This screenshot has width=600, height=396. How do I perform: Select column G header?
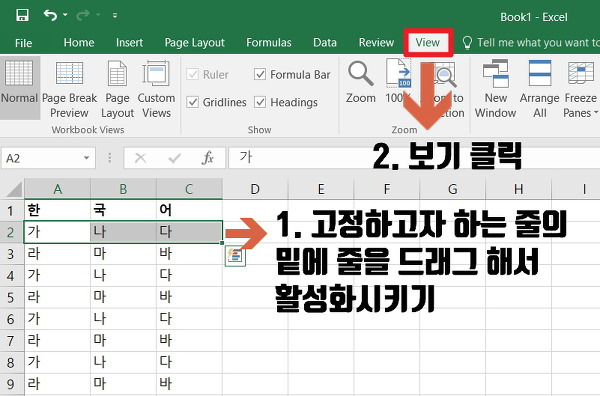(x=453, y=189)
